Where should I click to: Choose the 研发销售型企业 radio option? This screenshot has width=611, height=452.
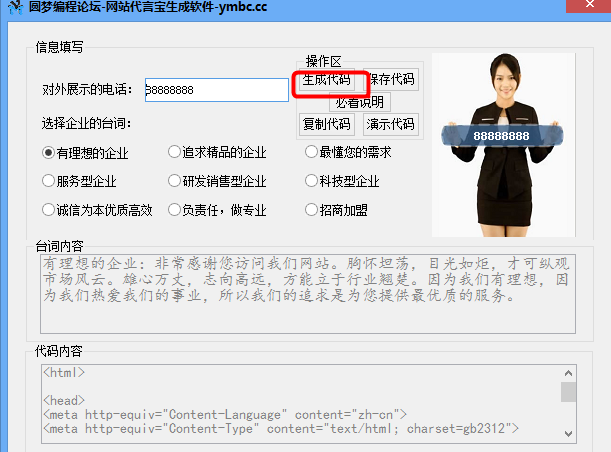tap(217, 181)
